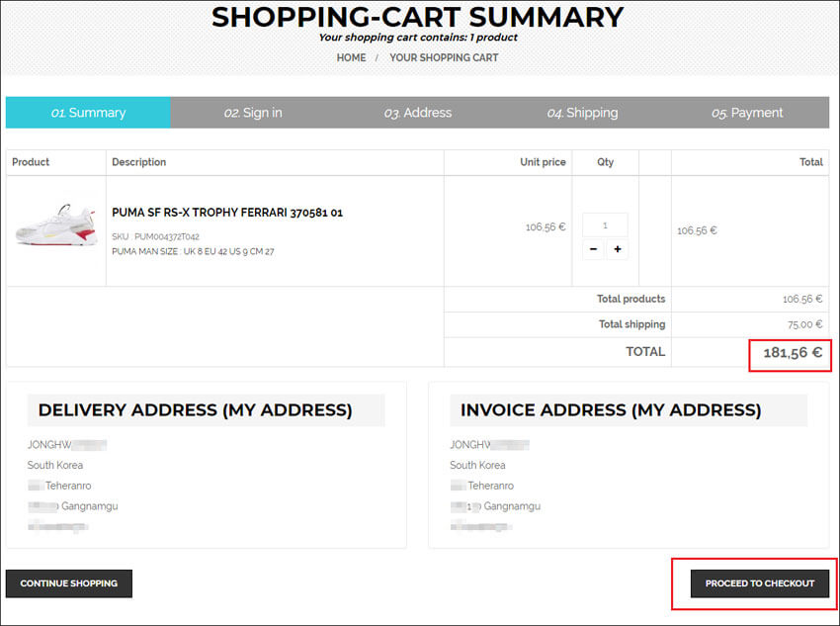Select the SKU PUM004372T042 text
Image resolution: width=840 pixels, height=626 pixels.
click(155, 236)
